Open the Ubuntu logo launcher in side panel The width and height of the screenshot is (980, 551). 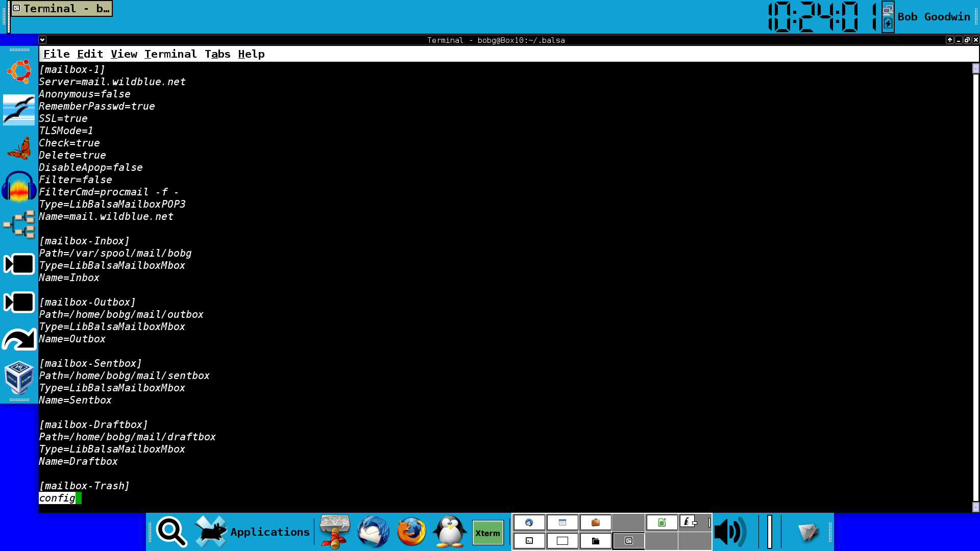pyautogui.click(x=19, y=71)
